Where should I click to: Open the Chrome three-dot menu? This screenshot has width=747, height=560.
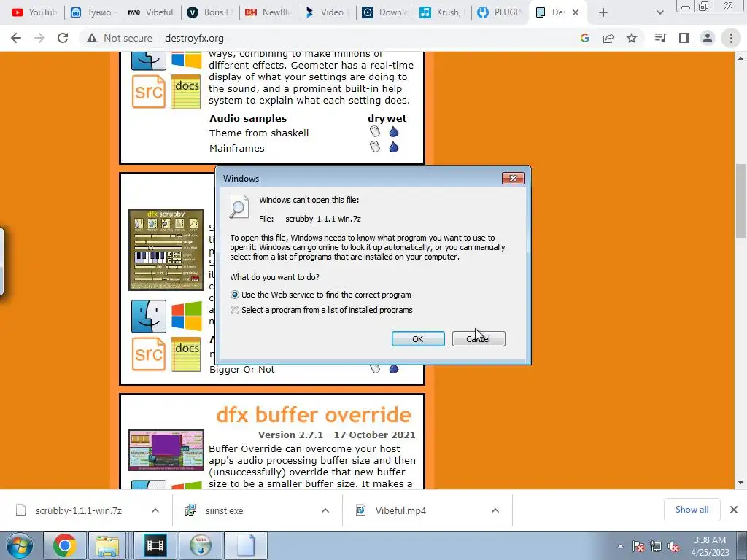[x=731, y=38]
